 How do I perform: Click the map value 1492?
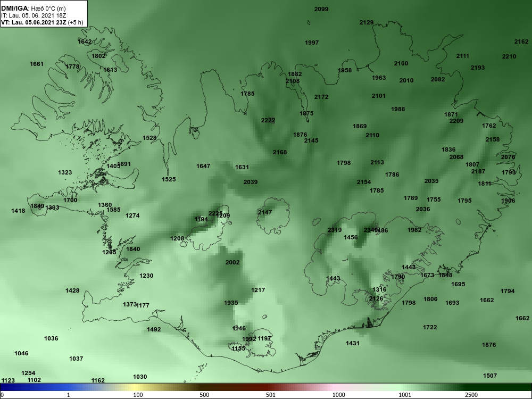tap(154, 329)
